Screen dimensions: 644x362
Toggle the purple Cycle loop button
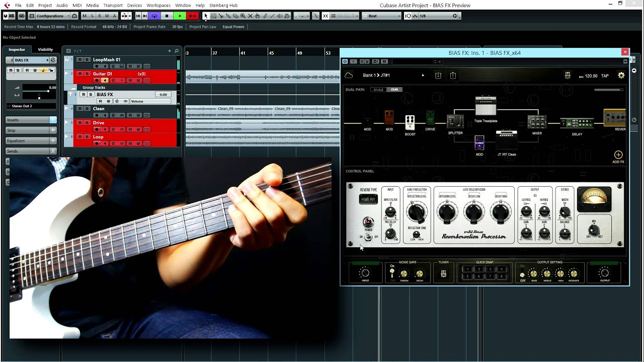(x=154, y=16)
